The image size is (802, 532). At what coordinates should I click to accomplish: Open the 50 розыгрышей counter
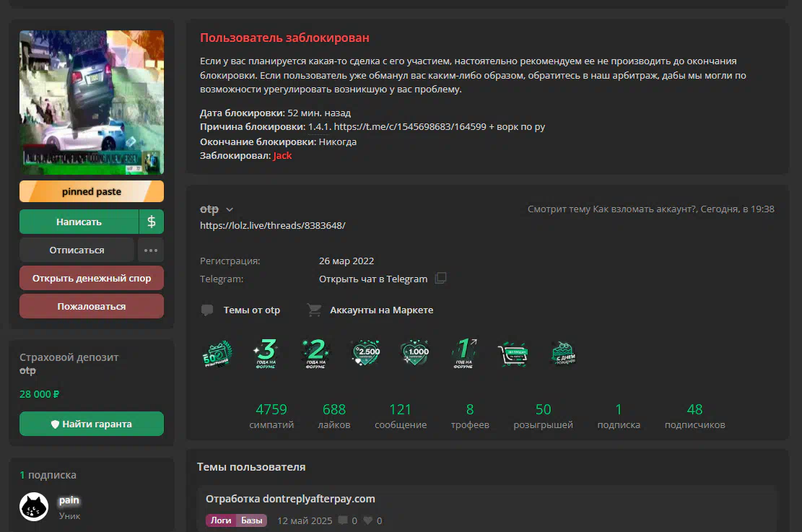click(543, 417)
